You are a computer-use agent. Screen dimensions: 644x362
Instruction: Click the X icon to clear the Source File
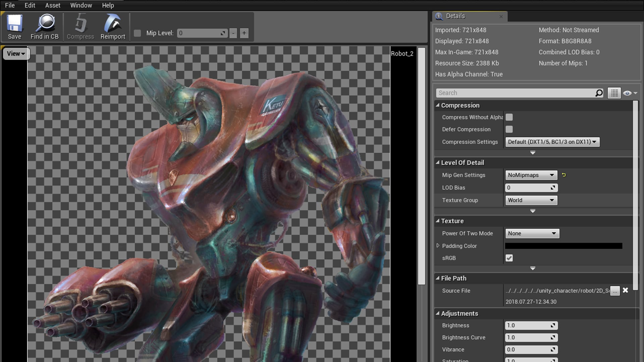625,290
